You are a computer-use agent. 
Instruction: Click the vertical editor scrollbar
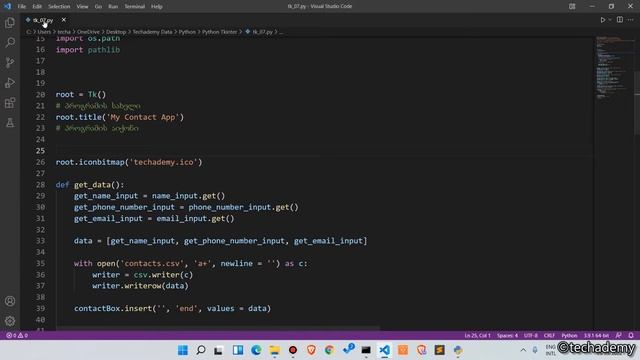point(637,102)
